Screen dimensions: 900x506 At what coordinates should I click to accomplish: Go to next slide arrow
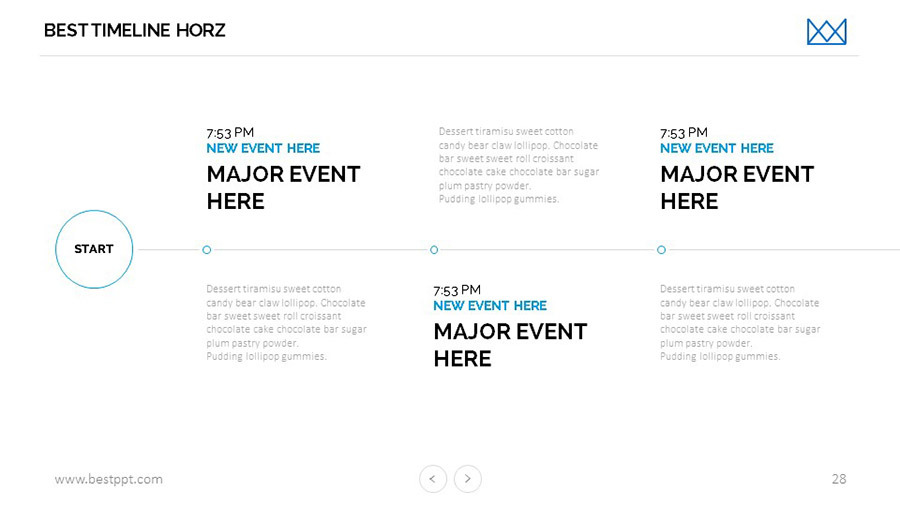[468, 479]
